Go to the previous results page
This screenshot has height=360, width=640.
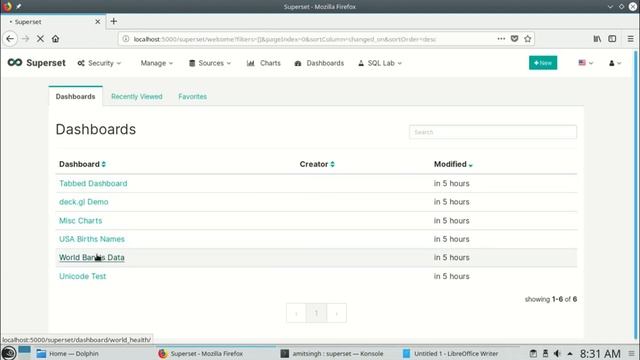click(x=296, y=313)
